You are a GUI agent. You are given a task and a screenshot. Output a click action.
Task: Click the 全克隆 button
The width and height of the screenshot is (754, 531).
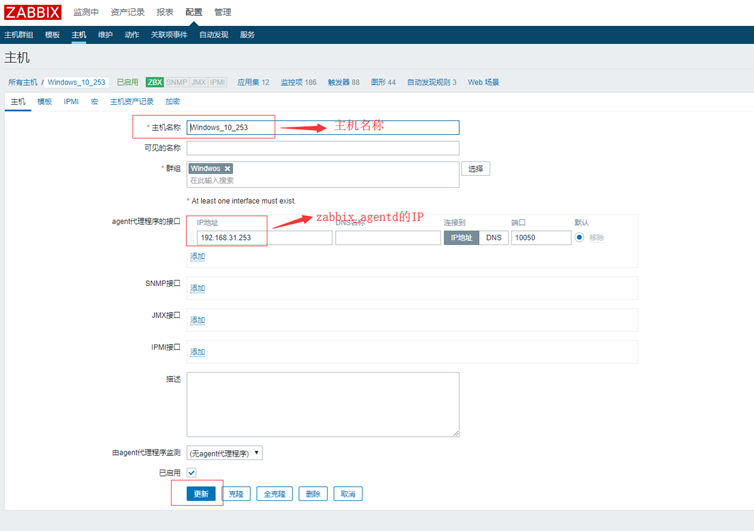pos(275,494)
